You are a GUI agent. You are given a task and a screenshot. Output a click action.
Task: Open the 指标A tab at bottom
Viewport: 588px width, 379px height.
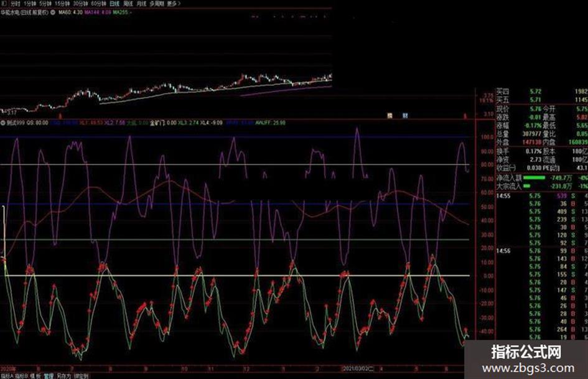(7, 376)
